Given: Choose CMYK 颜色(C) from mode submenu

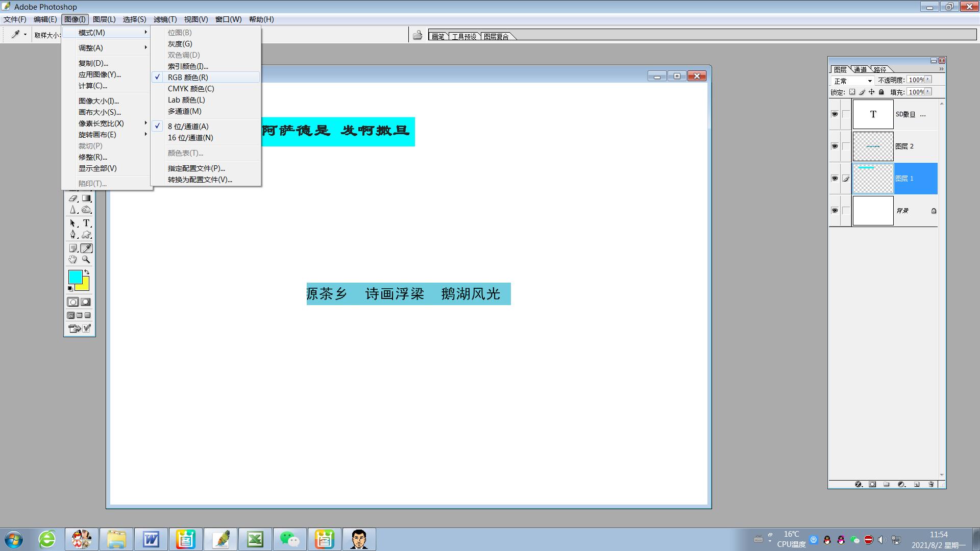Looking at the screenshot, I should (x=191, y=89).
